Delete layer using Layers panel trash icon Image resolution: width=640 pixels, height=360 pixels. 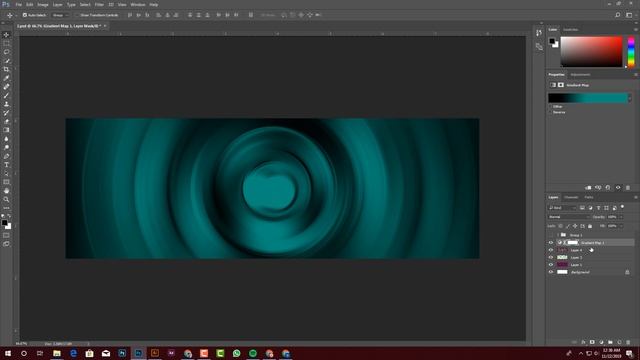[x=628, y=342]
